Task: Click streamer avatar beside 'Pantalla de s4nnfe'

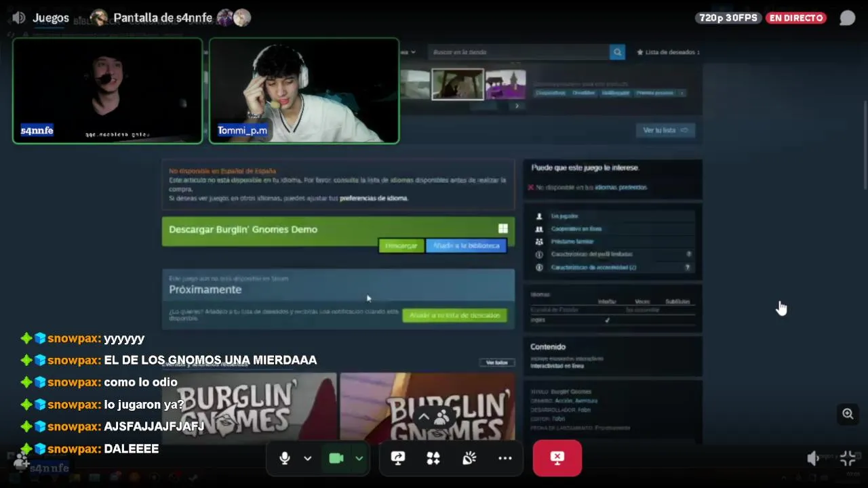Action: pos(99,18)
